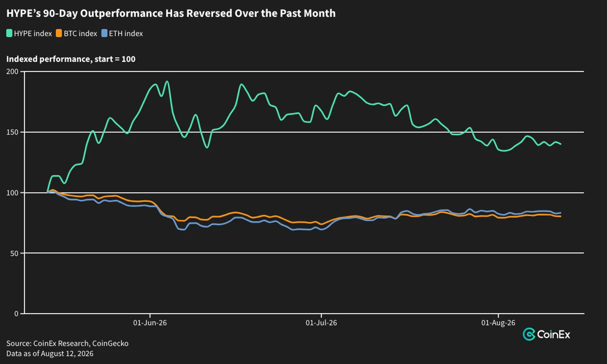Click the 200 y-axis label
Image resolution: width=607 pixels, height=364 pixels.
13,71
